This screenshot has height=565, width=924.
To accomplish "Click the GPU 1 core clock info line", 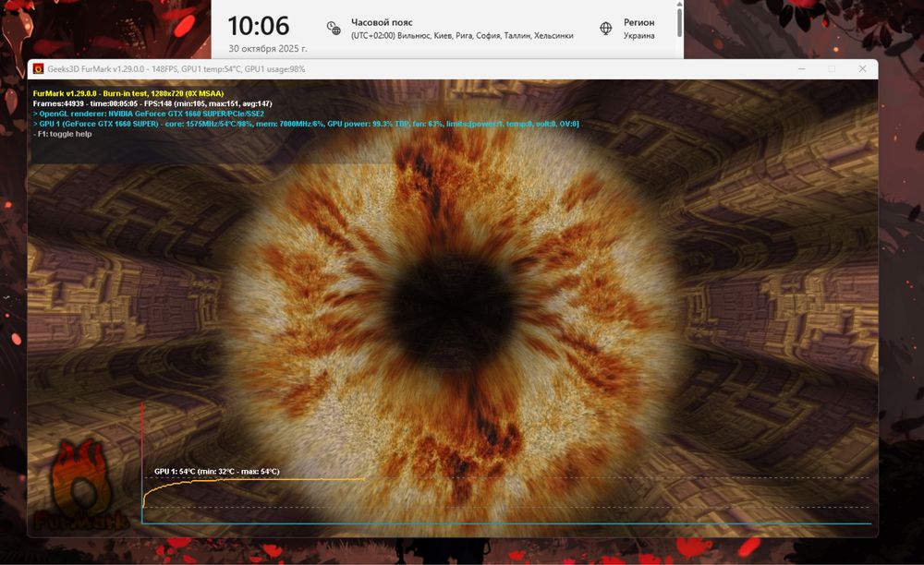I will 306,124.
